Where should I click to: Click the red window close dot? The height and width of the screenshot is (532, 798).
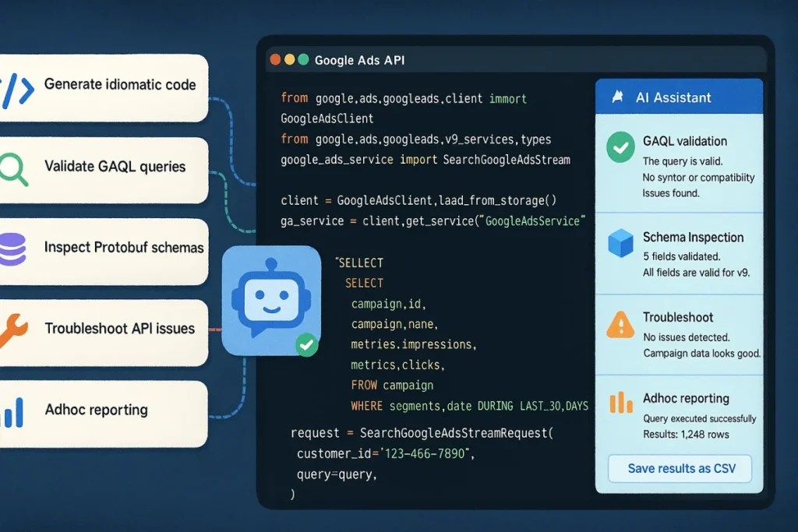[x=275, y=59]
